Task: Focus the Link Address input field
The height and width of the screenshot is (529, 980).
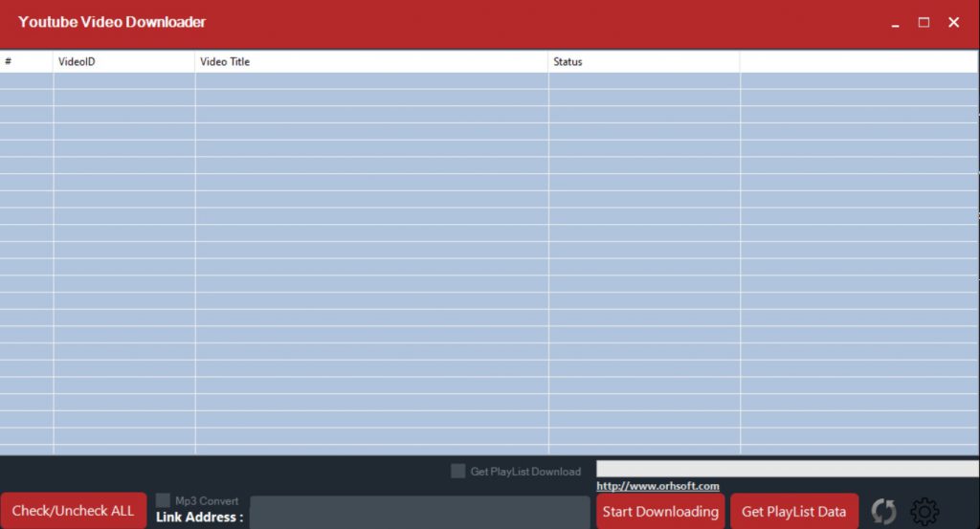Action: (x=420, y=513)
